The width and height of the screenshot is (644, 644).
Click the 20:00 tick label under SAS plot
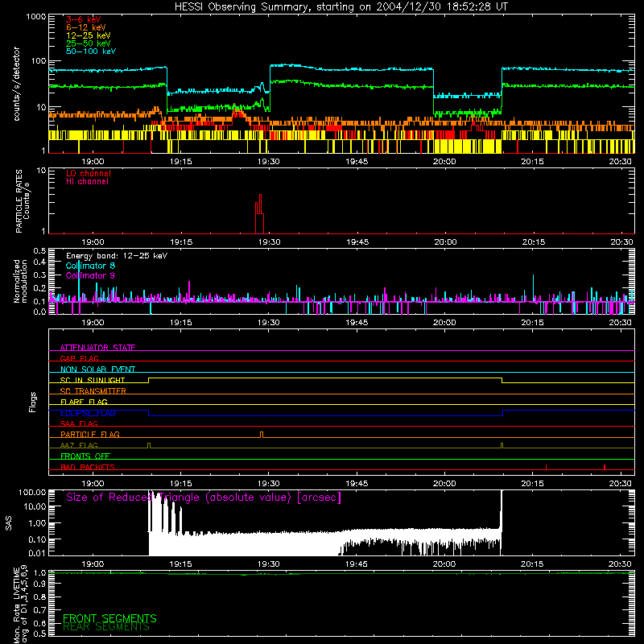[x=444, y=564]
